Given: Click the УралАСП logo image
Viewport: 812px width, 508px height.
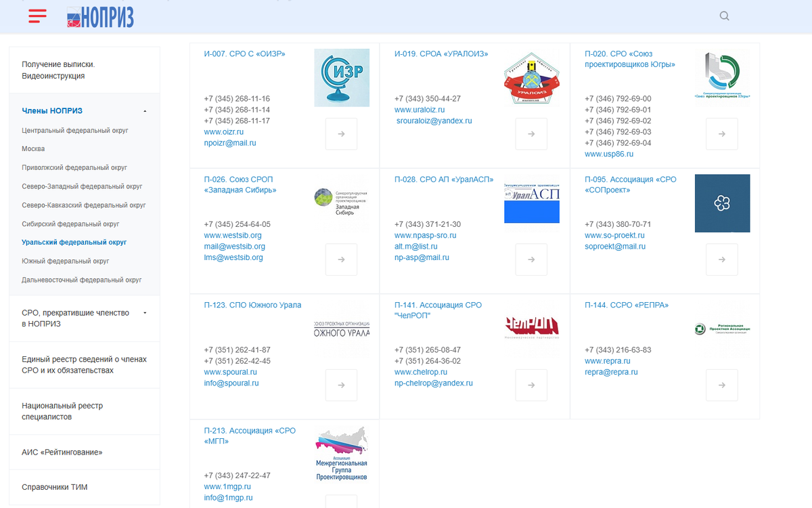Looking at the screenshot, I should [532, 202].
